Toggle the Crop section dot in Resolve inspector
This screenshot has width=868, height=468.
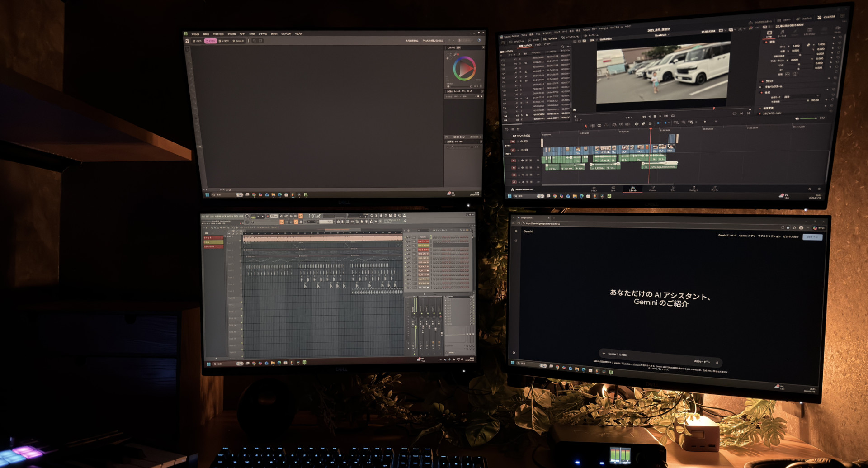(763, 81)
